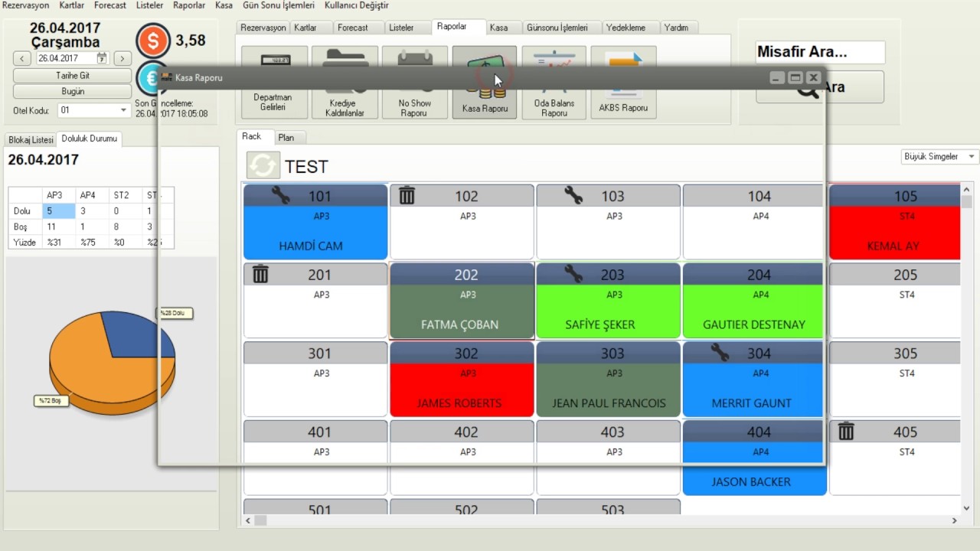Select room 404 JASON BACKER card
The image size is (980, 551).
[x=754, y=458]
